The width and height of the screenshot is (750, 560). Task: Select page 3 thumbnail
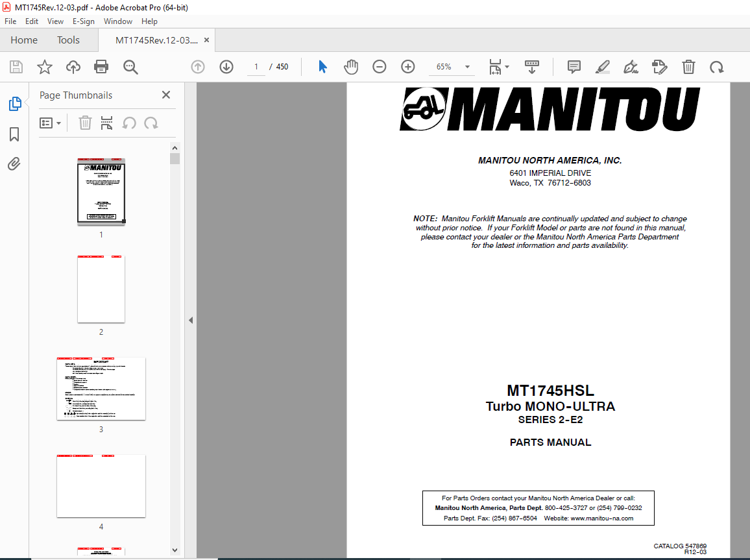tap(101, 389)
